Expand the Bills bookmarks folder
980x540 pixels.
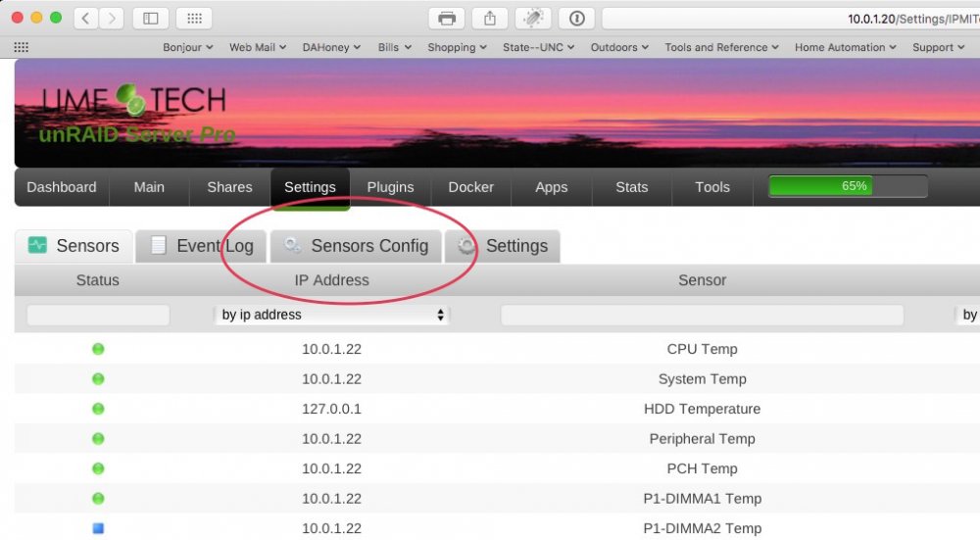[394, 47]
